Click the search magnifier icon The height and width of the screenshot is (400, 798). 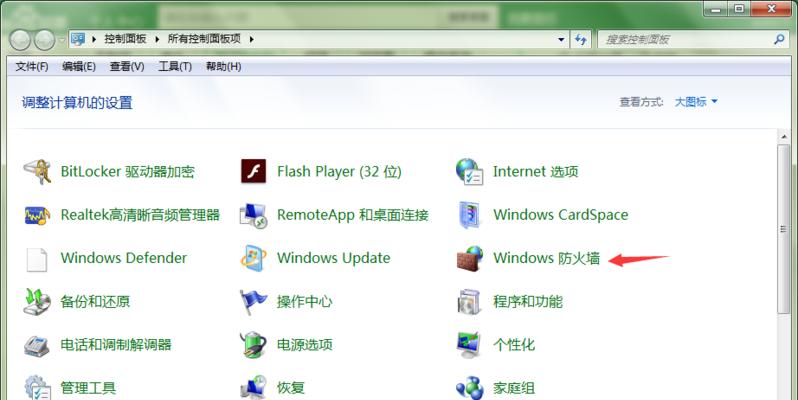pyautogui.click(x=779, y=39)
